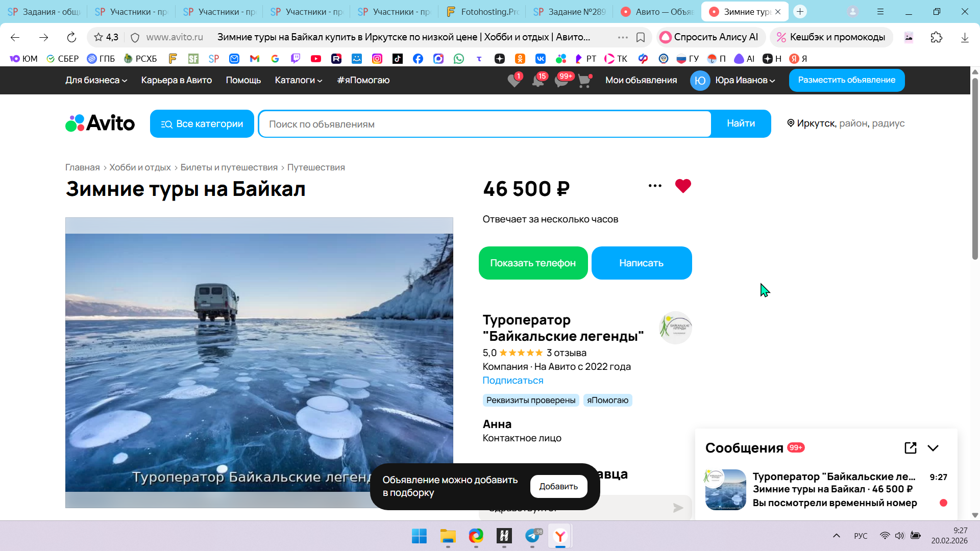Expand Каталоги dropdown menu
Screen dimensions: 980x551
298,80
